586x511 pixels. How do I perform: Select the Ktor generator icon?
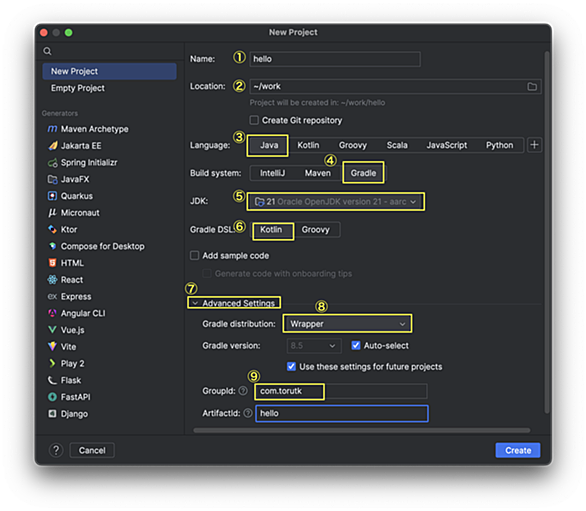(52, 229)
